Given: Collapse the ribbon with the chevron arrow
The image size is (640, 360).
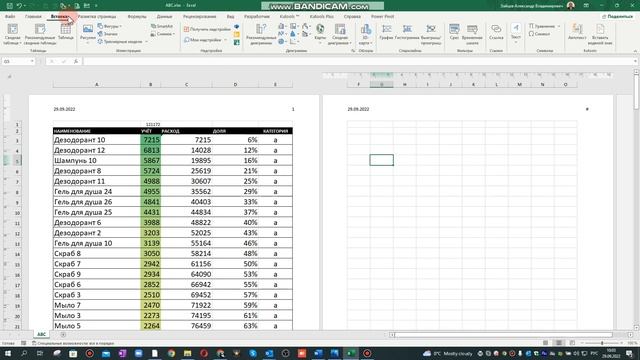Looking at the screenshot, I should coord(635,51).
